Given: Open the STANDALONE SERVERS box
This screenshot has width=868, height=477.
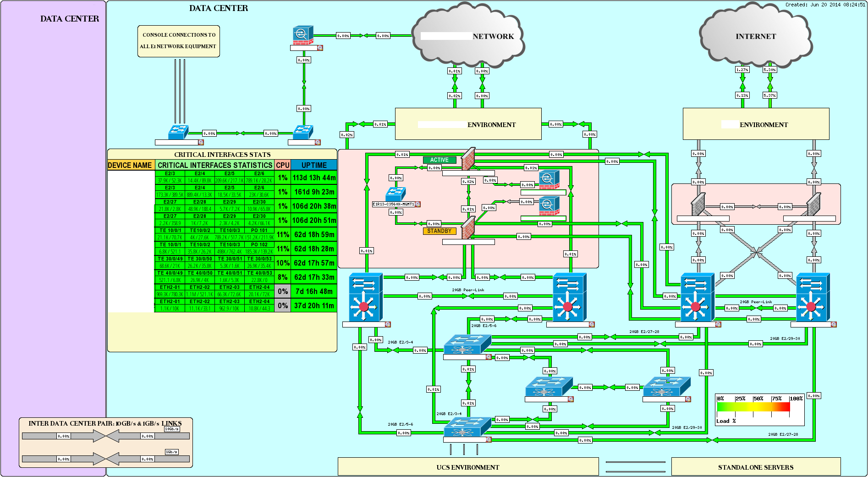Looking at the screenshot, I should click(756, 467).
